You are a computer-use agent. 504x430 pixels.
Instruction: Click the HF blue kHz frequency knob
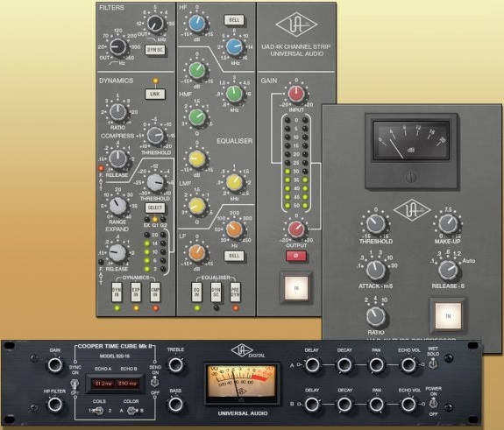(x=234, y=47)
